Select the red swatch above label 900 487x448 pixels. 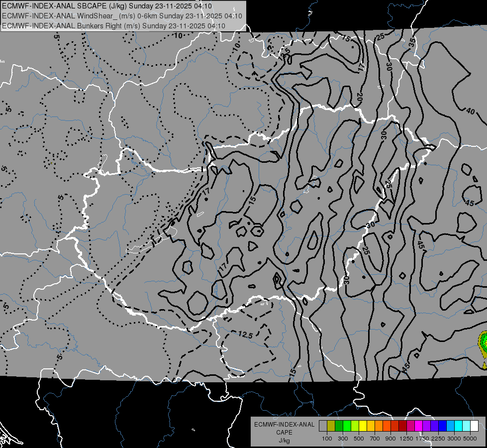point(395,426)
